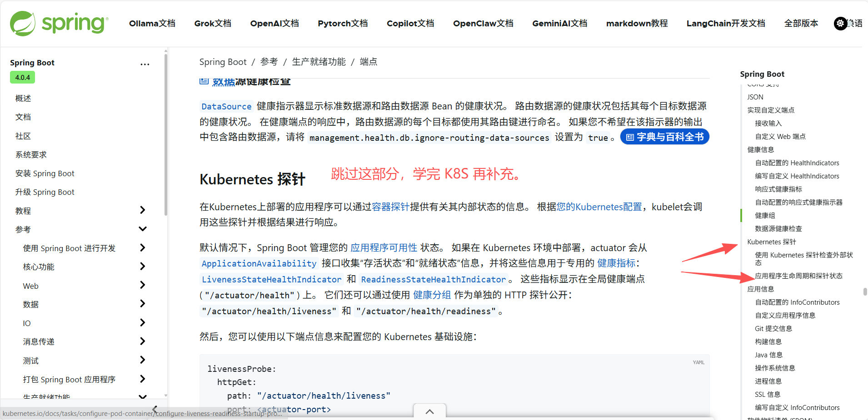Jump to Java 信息 in the outline
Screen dimensions: 868x420
[x=768, y=355]
